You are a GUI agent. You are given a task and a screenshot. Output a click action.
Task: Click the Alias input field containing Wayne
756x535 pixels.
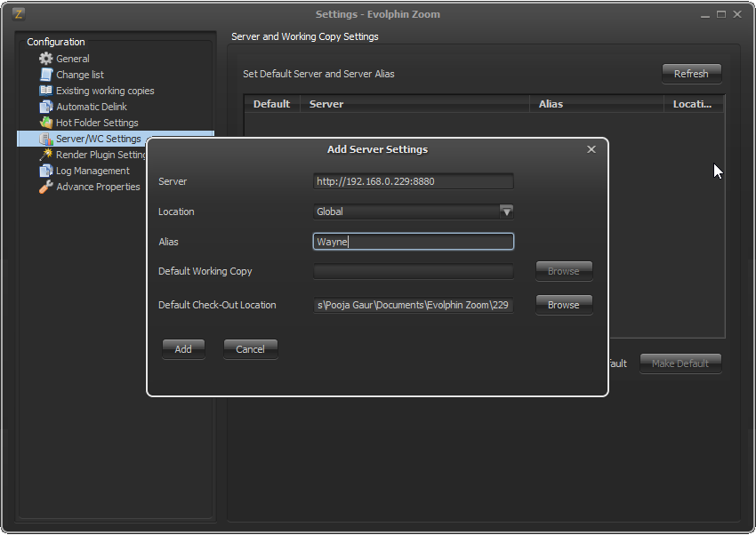(x=414, y=241)
